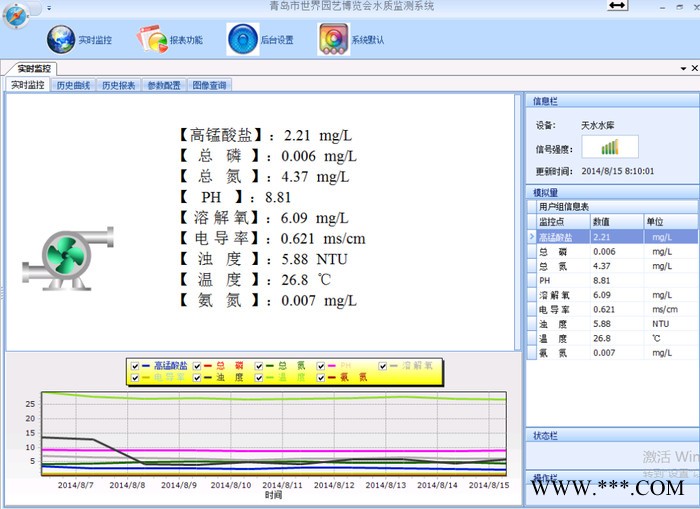700x509 pixels.
Task: Open the document tab list dropdown arrow
Action: tap(683, 68)
